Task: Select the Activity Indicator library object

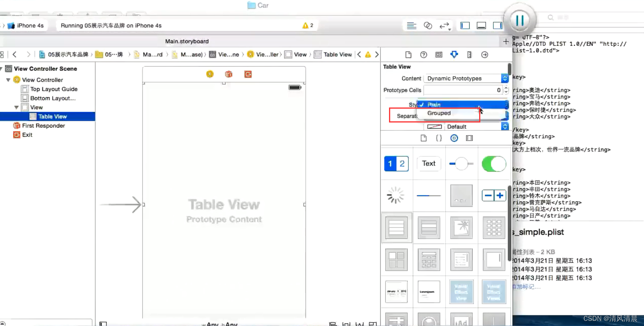Action: (x=395, y=195)
